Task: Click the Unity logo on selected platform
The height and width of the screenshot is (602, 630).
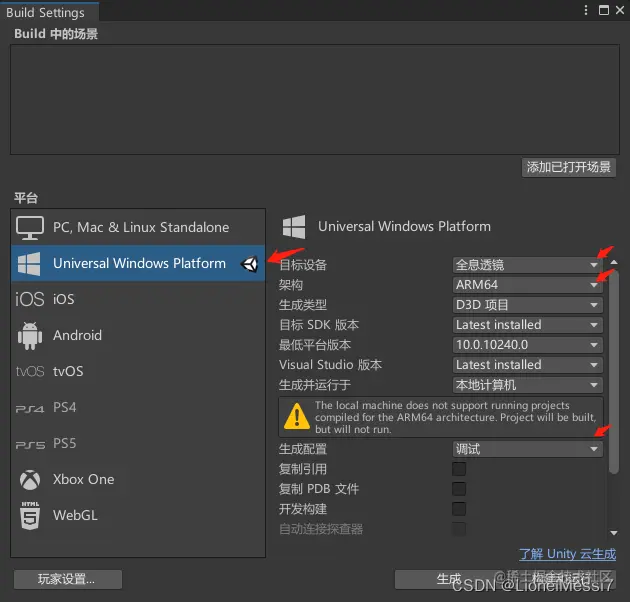Action: coord(249,264)
